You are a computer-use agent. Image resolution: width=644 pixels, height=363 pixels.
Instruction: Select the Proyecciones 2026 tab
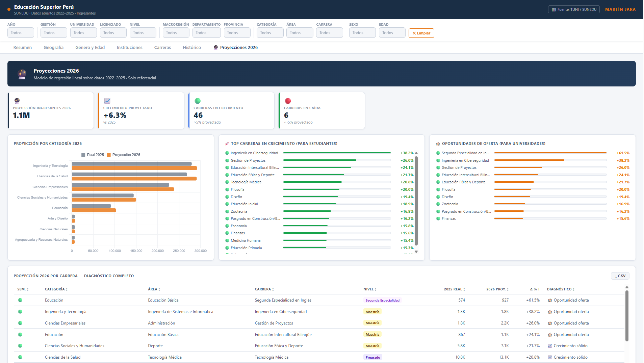click(x=236, y=48)
